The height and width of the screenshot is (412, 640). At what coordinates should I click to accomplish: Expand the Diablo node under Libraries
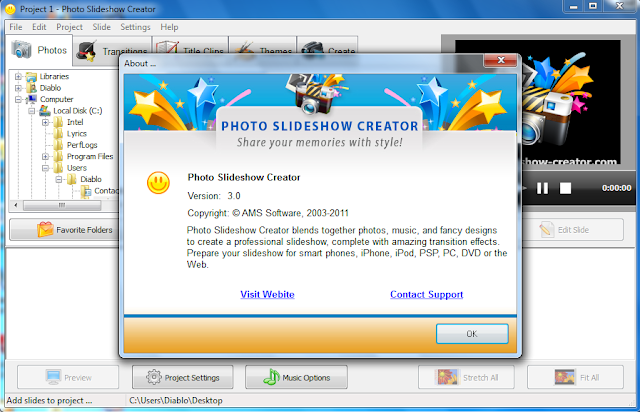[18, 88]
